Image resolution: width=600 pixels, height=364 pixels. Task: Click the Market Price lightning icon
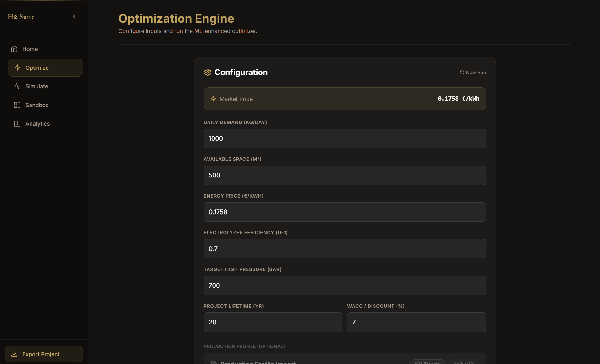click(214, 99)
